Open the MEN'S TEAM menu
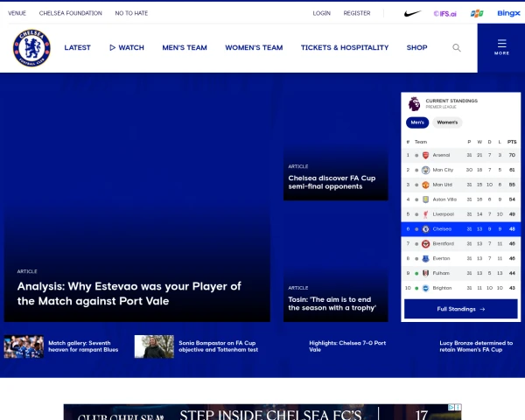525x420 pixels. 185,47
